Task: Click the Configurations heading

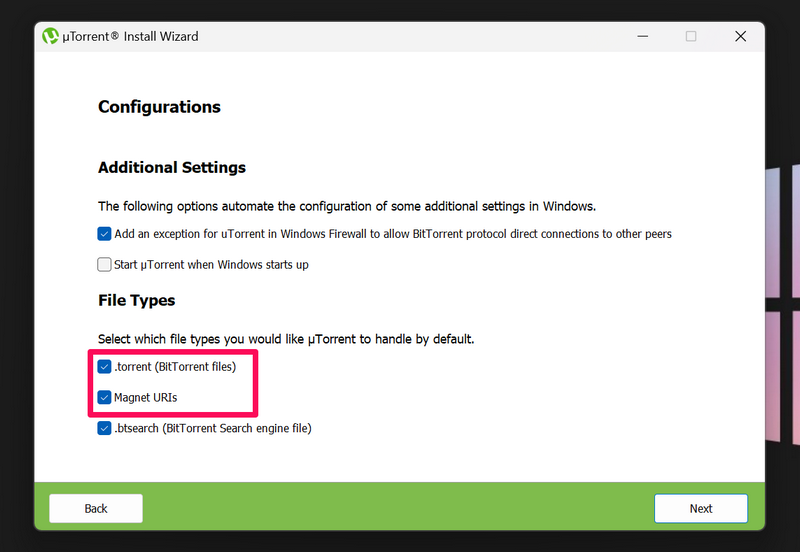Action: click(x=159, y=107)
